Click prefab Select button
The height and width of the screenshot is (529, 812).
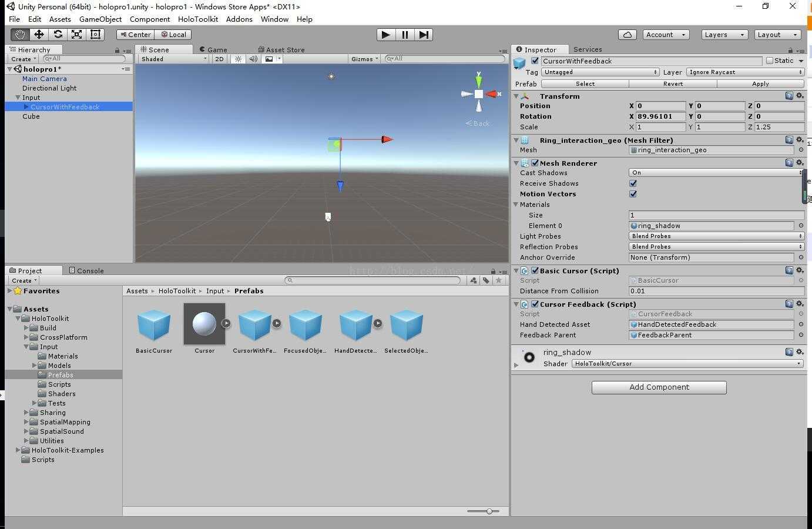click(x=585, y=84)
